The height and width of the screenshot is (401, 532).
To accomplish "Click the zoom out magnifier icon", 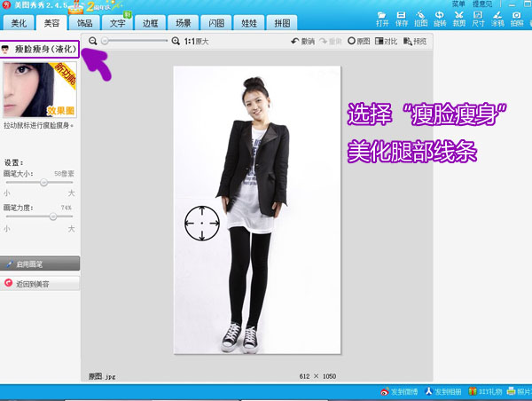I will pyautogui.click(x=94, y=41).
